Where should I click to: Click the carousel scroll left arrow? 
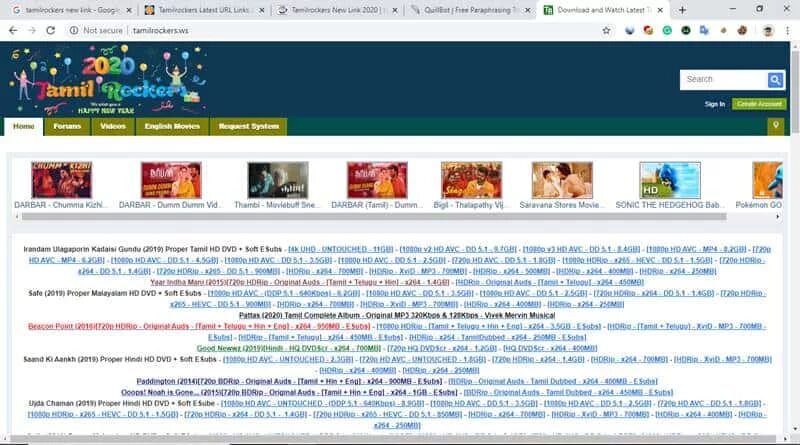coord(17,217)
